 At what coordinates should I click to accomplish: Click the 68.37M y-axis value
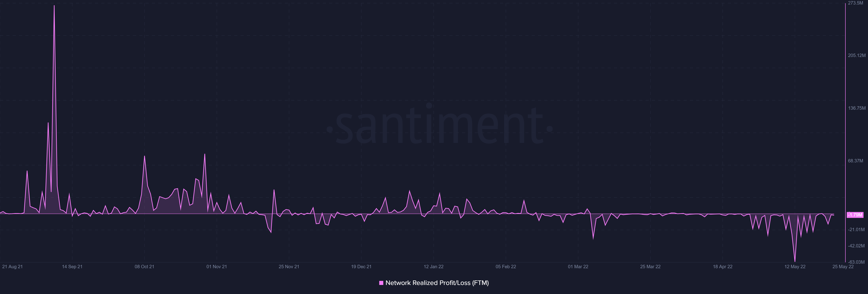[856, 161]
